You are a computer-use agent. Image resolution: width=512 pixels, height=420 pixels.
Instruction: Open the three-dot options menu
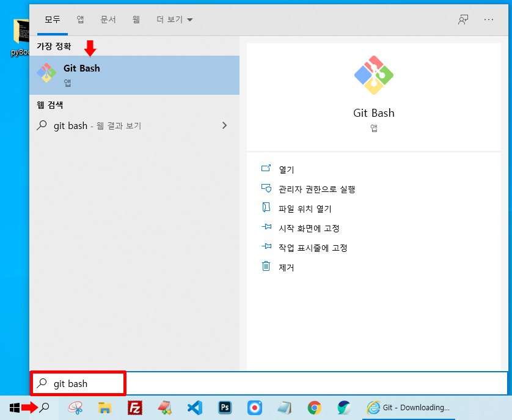pos(489,20)
